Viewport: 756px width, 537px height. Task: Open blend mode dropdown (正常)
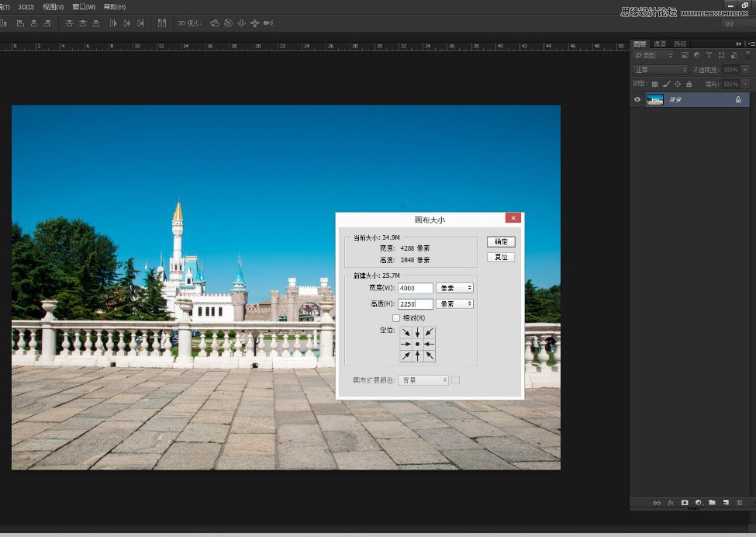660,70
